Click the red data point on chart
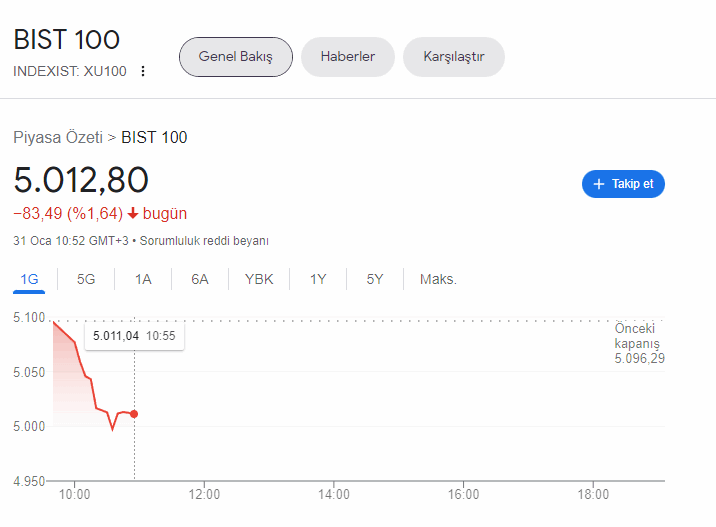716x527 pixels. (134, 413)
